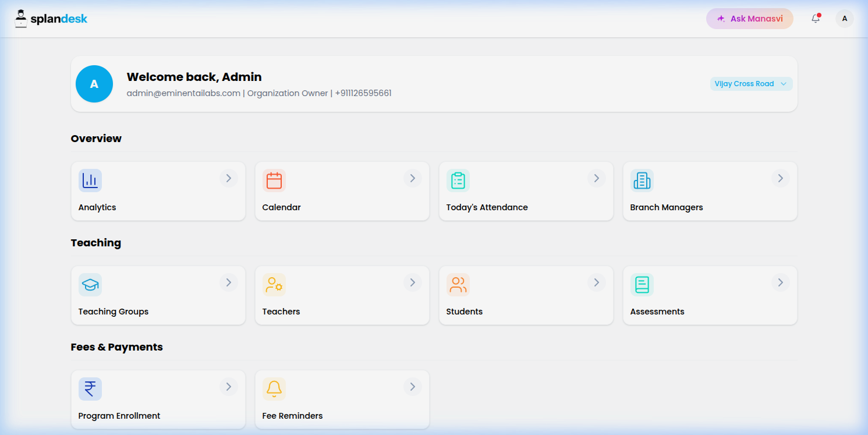This screenshot has height=435, width=868.
Task: Click the arrow on Teaching Groups card
Action: [x=229, y=282]
